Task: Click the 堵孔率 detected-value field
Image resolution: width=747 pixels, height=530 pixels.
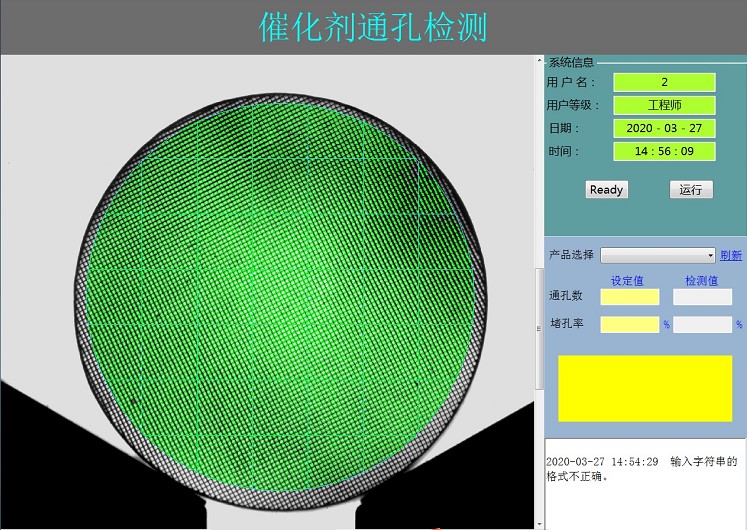Action: [x=702, y=324]
